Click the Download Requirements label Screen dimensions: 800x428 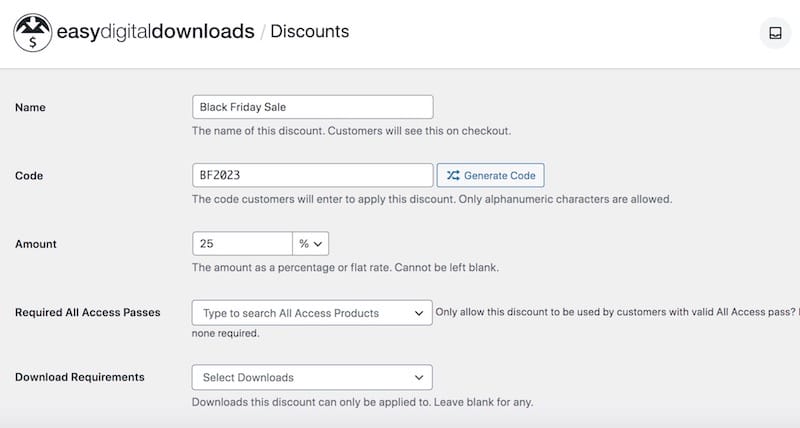coord(80,377)
